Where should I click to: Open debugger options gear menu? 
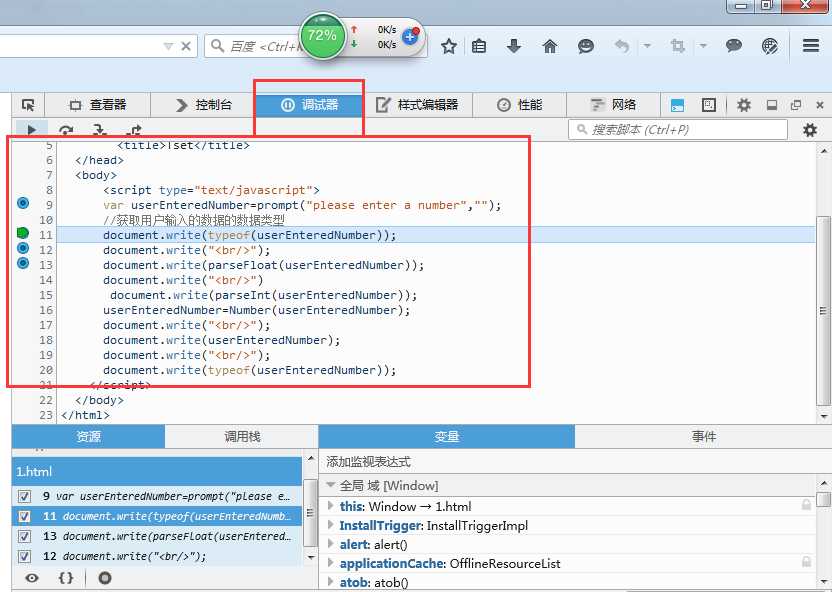point(810,130)
